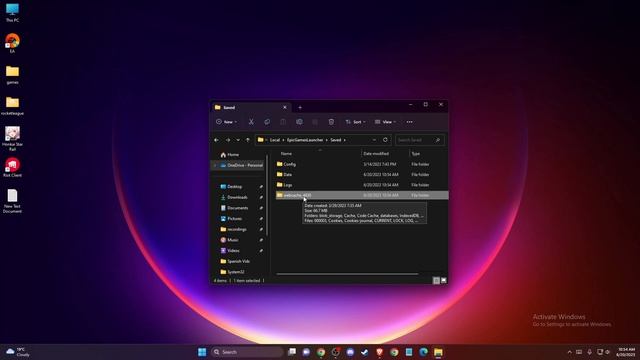Refresh the Saved folder view
Viewport: 640px width, 360px height.
point(385,140)
